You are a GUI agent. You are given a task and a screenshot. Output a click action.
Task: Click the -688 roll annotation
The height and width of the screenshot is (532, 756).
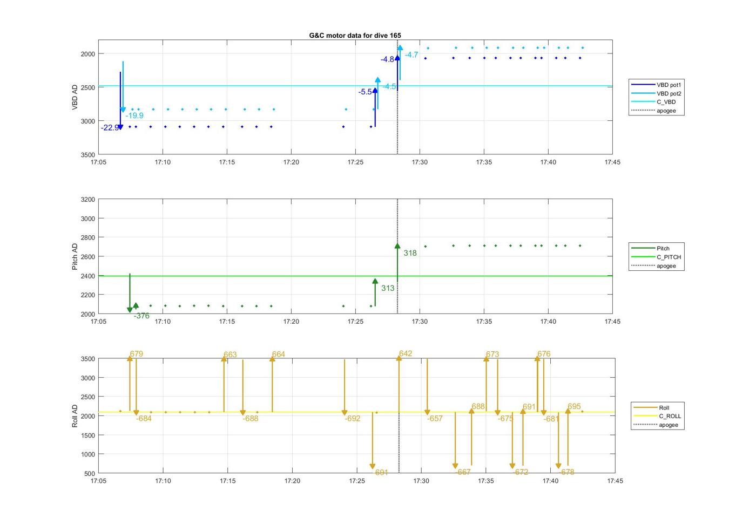click(251, 418)
